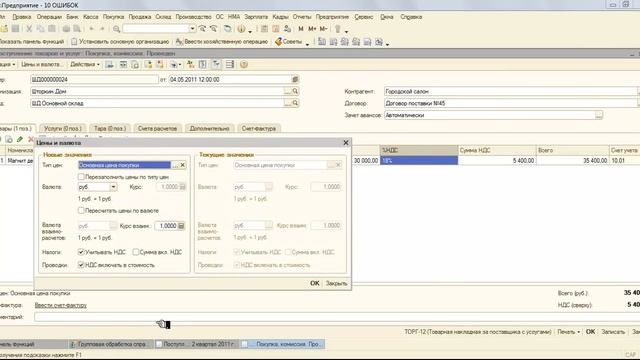Screen dimensions: 640x360
Task: Click the ТОРГ-12 print form button
Action: 478,332
